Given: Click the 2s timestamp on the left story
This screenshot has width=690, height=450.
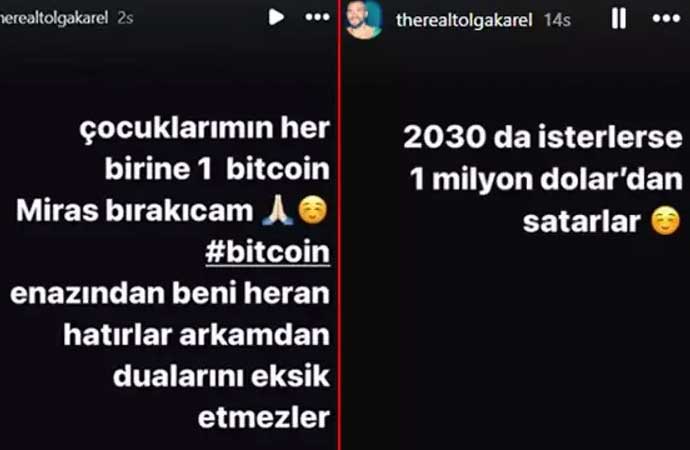Looking at the screenshot, I should click(125, 18).
